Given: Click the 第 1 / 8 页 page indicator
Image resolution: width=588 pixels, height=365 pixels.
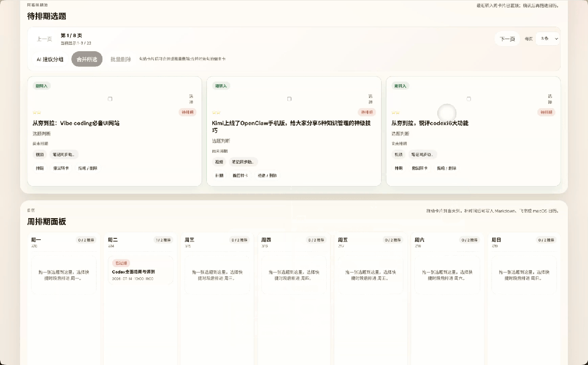Looking at the screenshot, I should [71, 35].
